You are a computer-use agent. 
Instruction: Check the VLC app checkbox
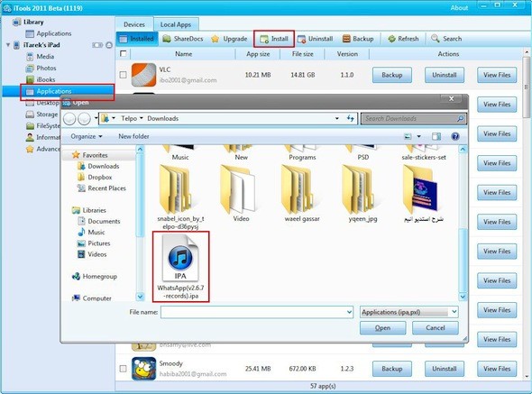pos(124,75)
